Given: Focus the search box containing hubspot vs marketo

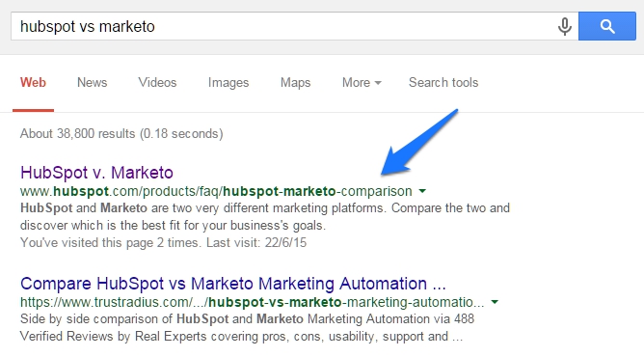Looking at the screenshot, I should pyautogui.click(x=294, y=26).
